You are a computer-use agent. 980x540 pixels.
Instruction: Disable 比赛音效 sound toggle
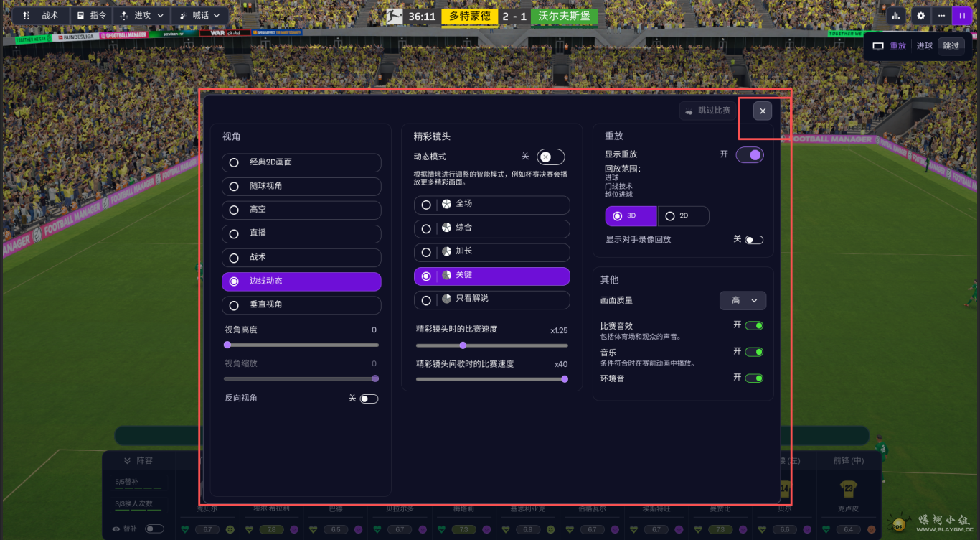(x=754, y=326)
